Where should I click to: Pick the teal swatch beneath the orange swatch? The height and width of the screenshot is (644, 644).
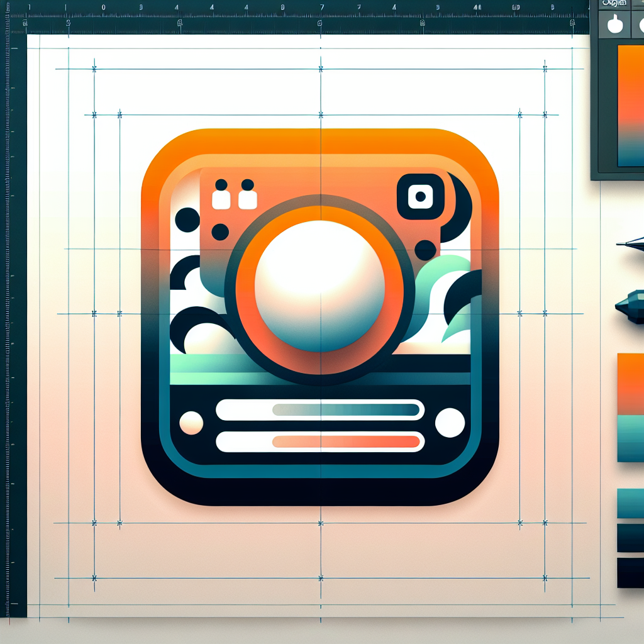tap(630, 438)
